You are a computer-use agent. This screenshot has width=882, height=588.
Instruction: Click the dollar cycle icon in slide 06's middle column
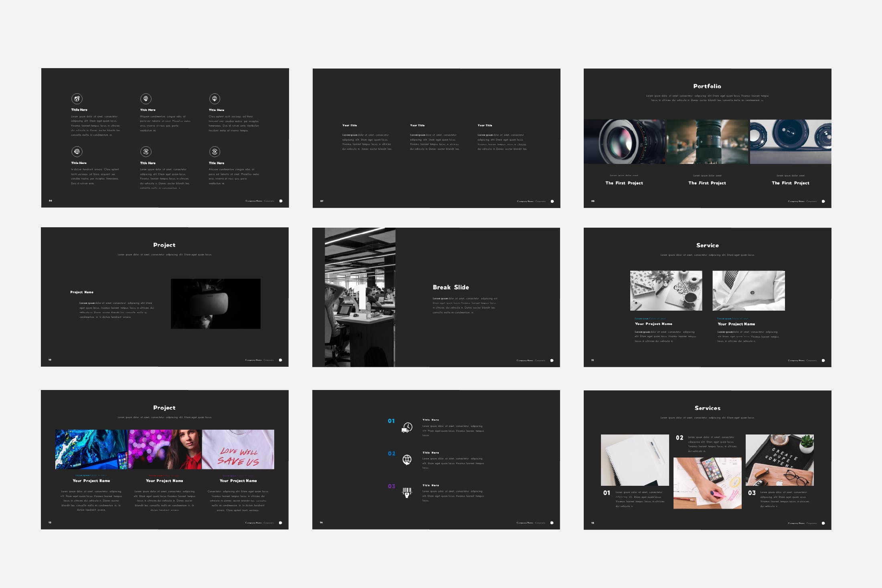146,152
